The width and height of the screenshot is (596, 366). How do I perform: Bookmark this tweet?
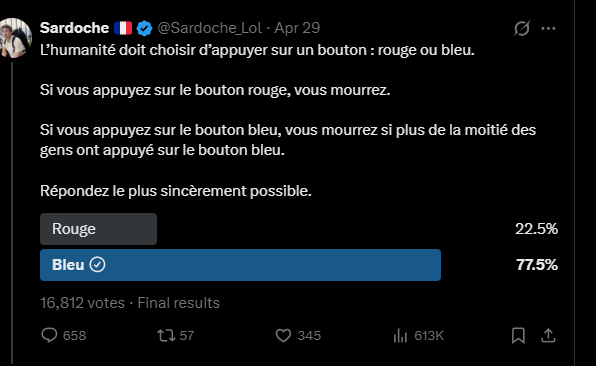pyautogui.click(x=518, y=335)
